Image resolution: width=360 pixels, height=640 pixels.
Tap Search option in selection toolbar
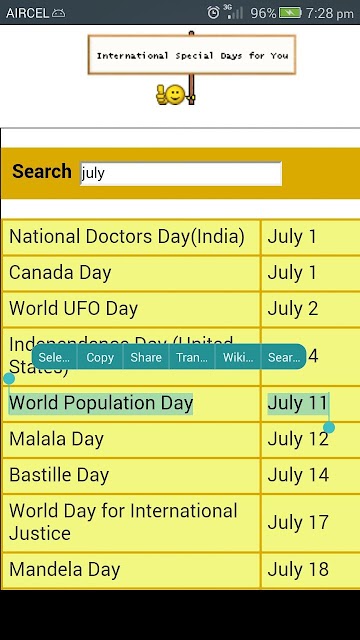click(x=283, y=357)
